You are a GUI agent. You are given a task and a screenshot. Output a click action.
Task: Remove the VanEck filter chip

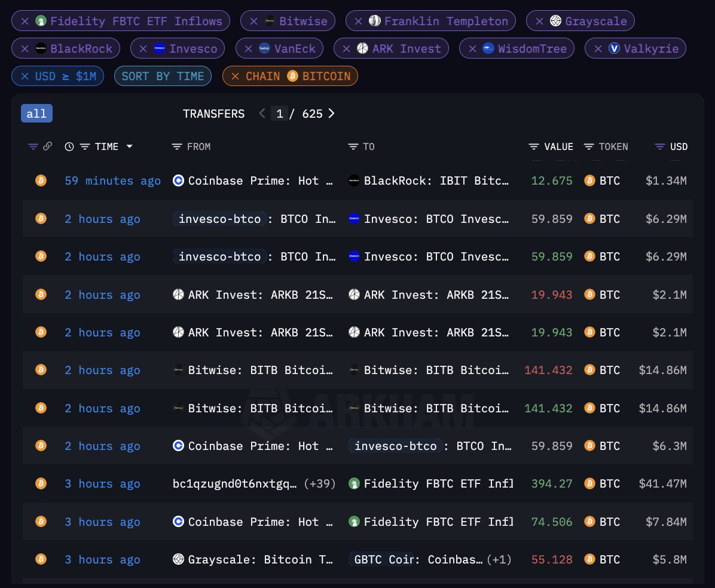[249, 49]
